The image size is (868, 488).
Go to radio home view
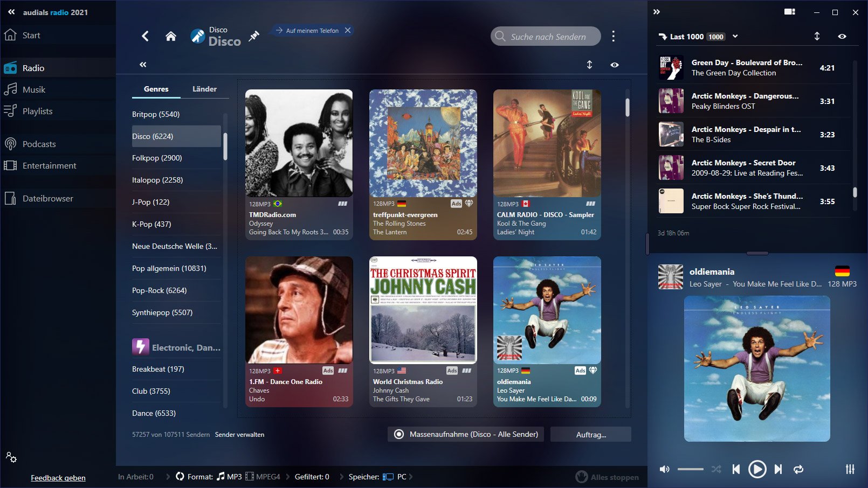click(x=171, y=36)
